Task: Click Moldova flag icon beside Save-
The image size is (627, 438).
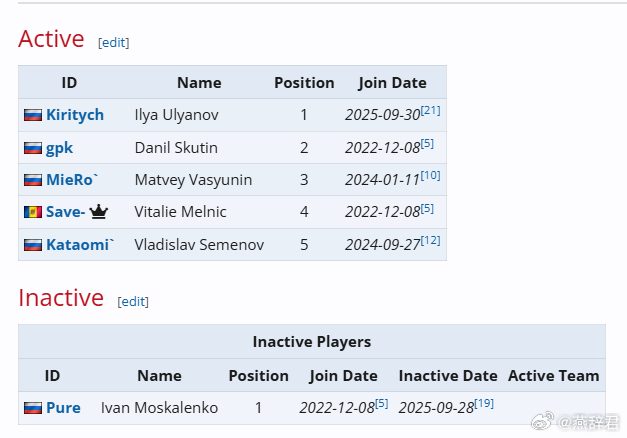Action: (32, 212)
